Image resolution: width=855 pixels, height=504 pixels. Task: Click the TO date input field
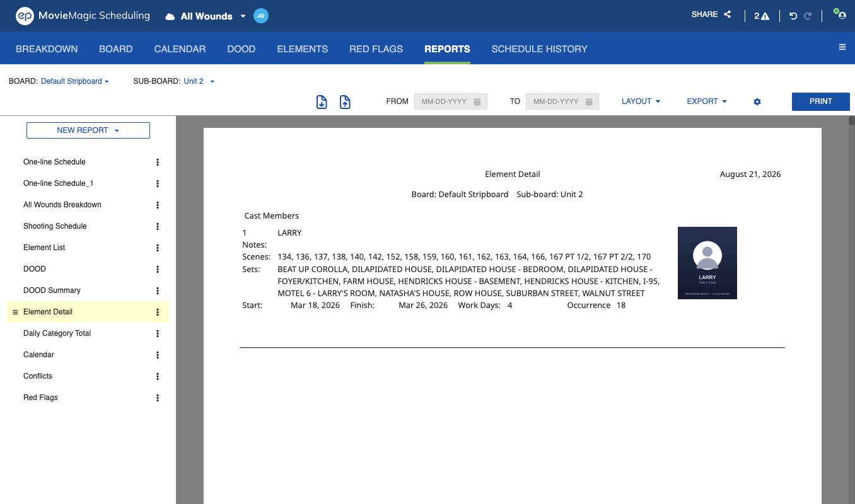[x=562, y=101]
